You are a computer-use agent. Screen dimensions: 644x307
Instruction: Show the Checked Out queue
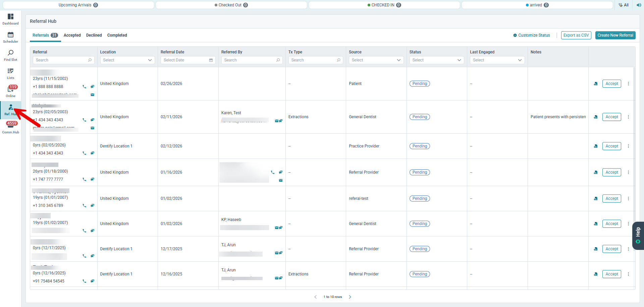231,5
